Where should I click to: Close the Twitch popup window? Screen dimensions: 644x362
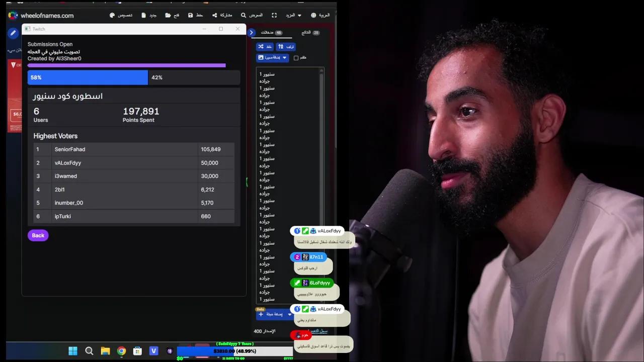[237, 29]
